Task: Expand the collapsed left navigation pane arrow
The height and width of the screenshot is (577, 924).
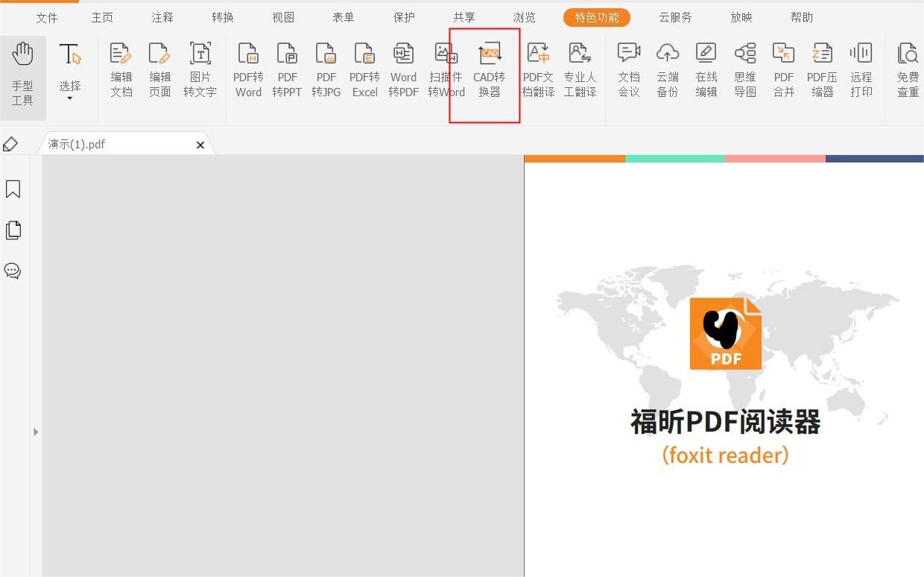Action: pos(35,431)
